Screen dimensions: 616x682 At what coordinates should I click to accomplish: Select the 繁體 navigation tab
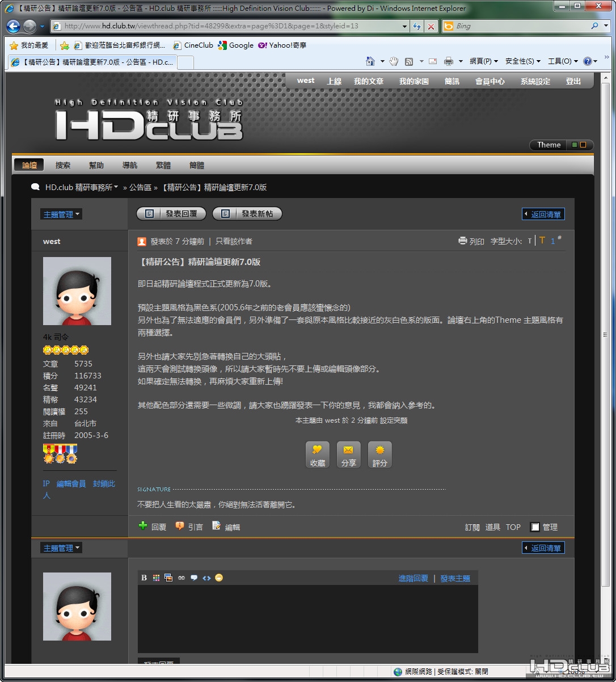point(163,165)
